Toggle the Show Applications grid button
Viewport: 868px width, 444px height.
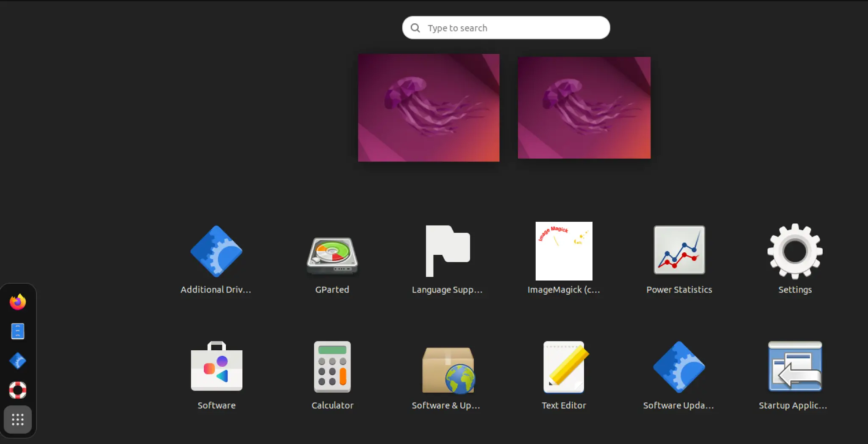(18, 420)
